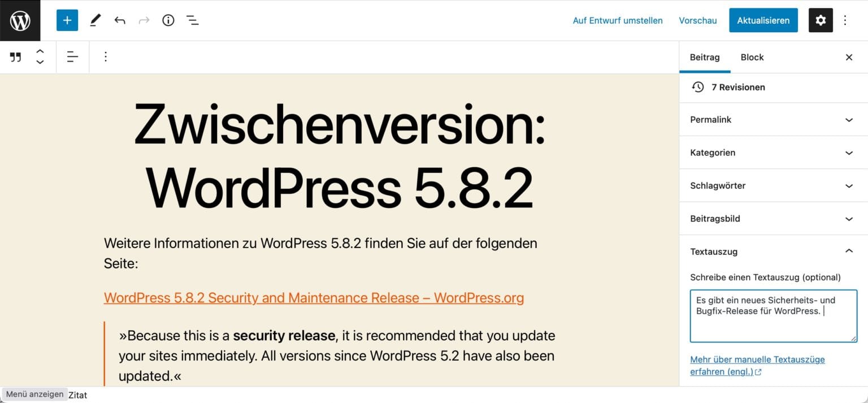
Task: Expand the Permalink panel
Action: click(848, 120)
